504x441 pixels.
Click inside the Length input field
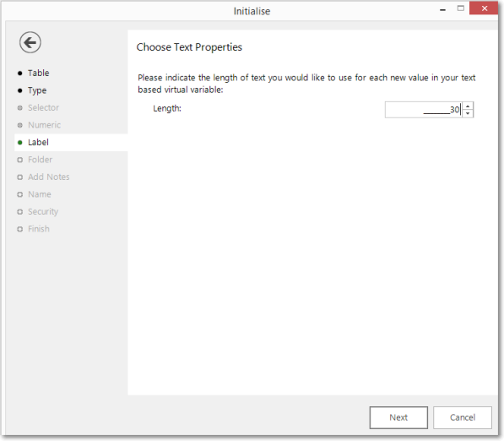tap(424, 110)
